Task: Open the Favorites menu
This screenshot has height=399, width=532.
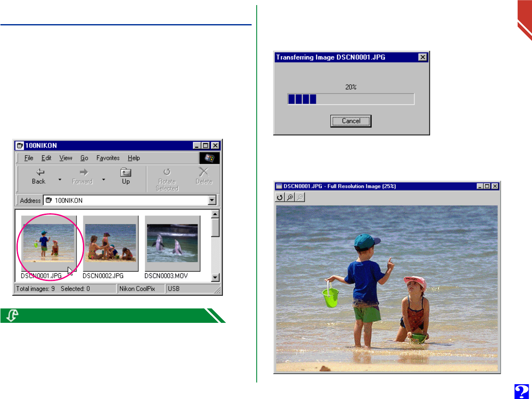Action: (x=108, y=158)
